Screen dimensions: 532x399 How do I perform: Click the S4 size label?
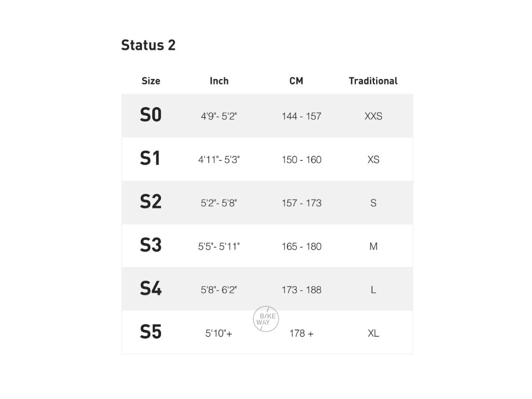tap(151, 289)
